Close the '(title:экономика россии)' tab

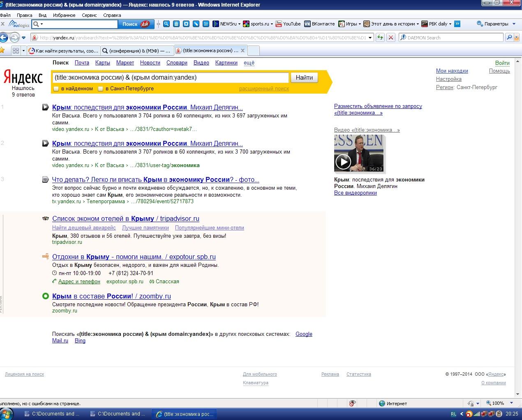pos(243,50)
